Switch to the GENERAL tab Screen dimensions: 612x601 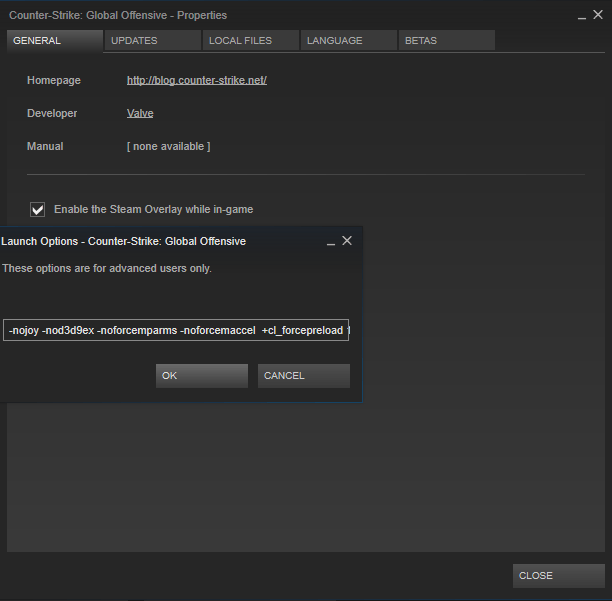55,41
